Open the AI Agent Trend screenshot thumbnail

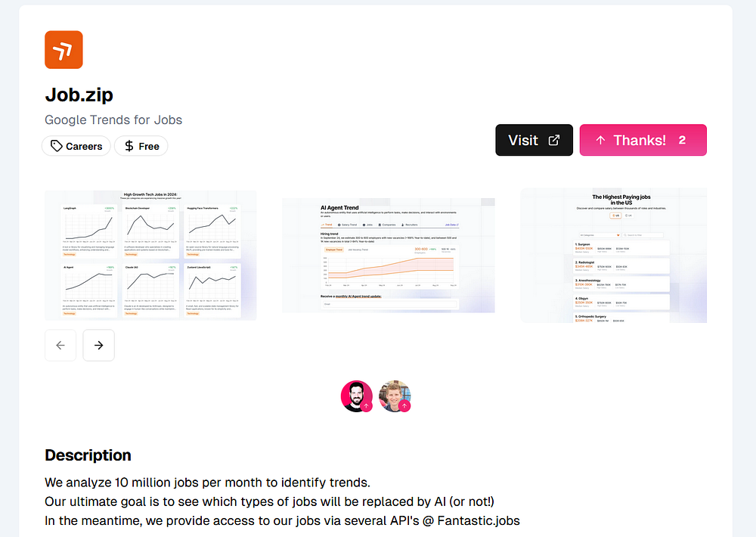tap(389, 255)
